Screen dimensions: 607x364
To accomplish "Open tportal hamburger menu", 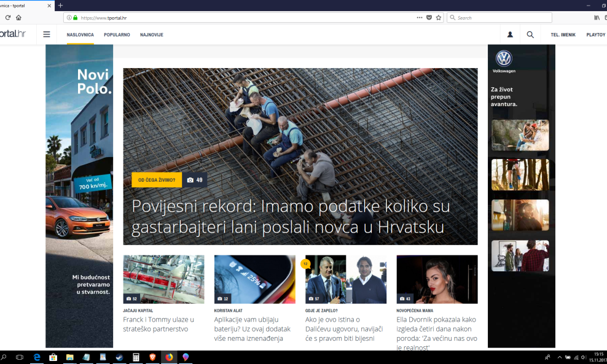I will click(47, 34).
